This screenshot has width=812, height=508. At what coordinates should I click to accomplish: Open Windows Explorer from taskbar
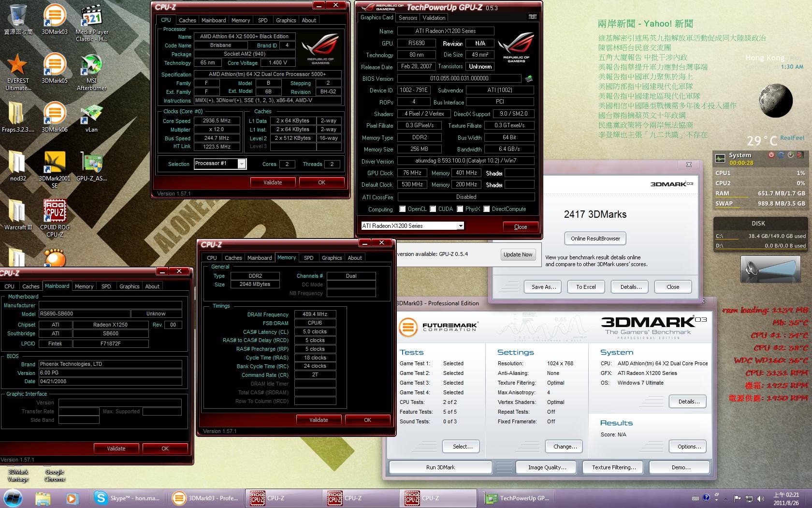(43, 498)
